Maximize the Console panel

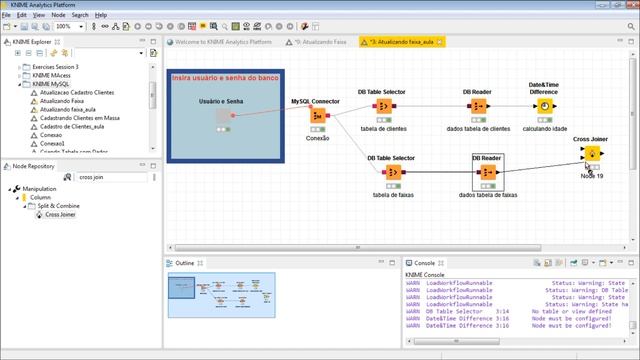pyautogui.click(x=631, y=262)
